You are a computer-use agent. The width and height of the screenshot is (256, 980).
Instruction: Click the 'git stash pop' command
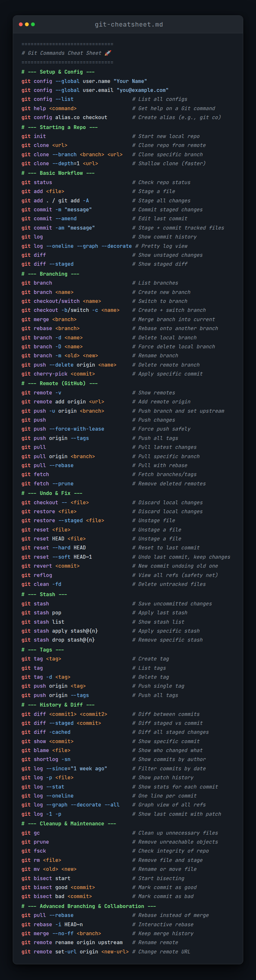click(42, 612)
